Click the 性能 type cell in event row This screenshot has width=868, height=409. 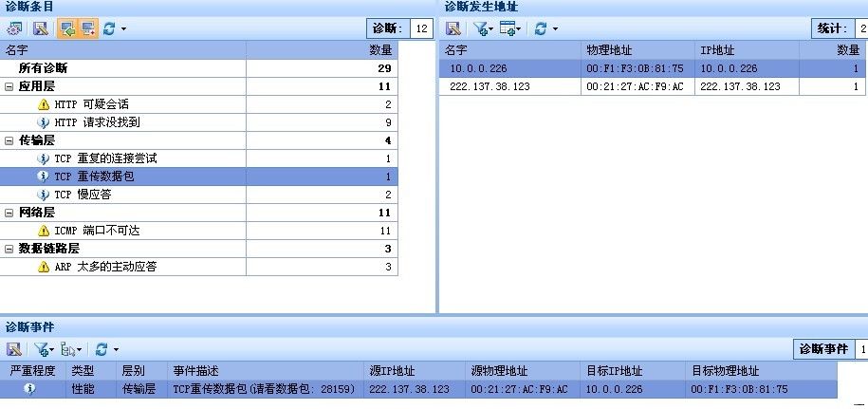click(91, 389)
